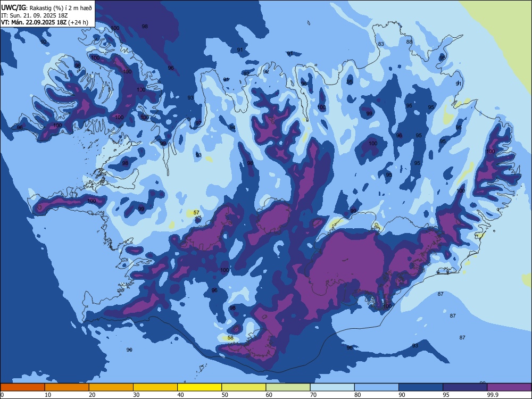532x399 pixels.
Task: Select the bright yellow 40–50 legend swatch
Action: tap(199, 387)
